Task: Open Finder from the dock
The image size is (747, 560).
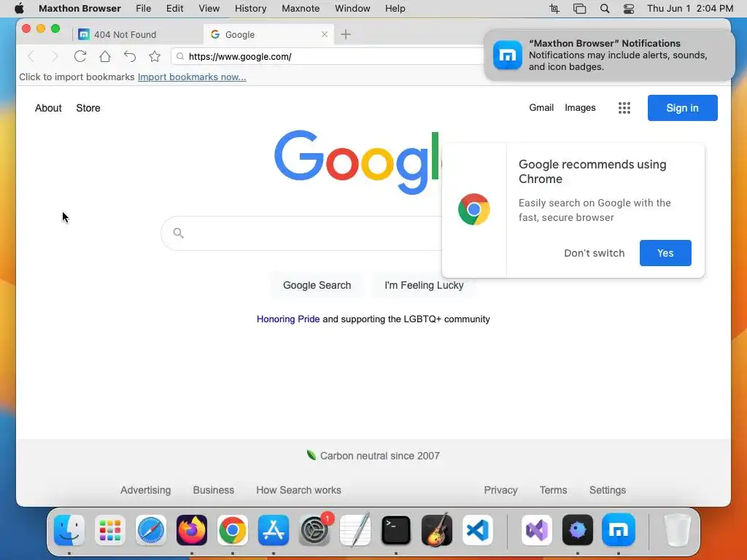Action: (69, 529)
